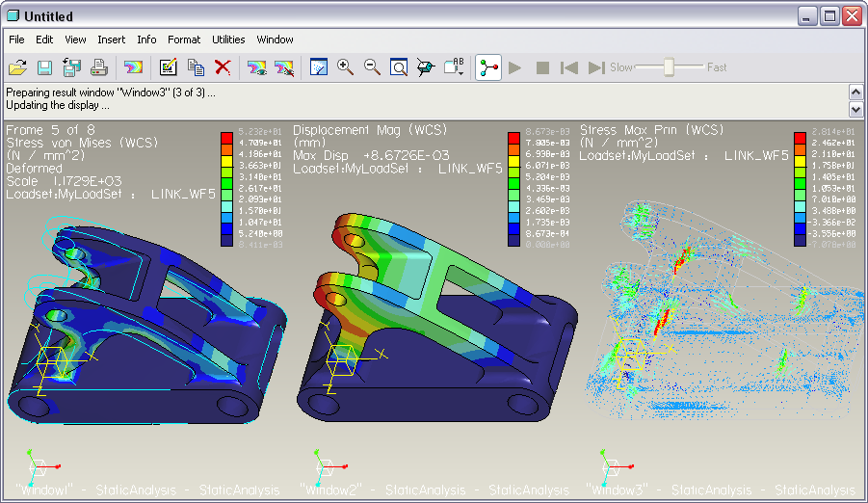The height and width of the screenshot is (503, 868).
Task: Click the Print icon in toolbar
Action: click(98, 67)
